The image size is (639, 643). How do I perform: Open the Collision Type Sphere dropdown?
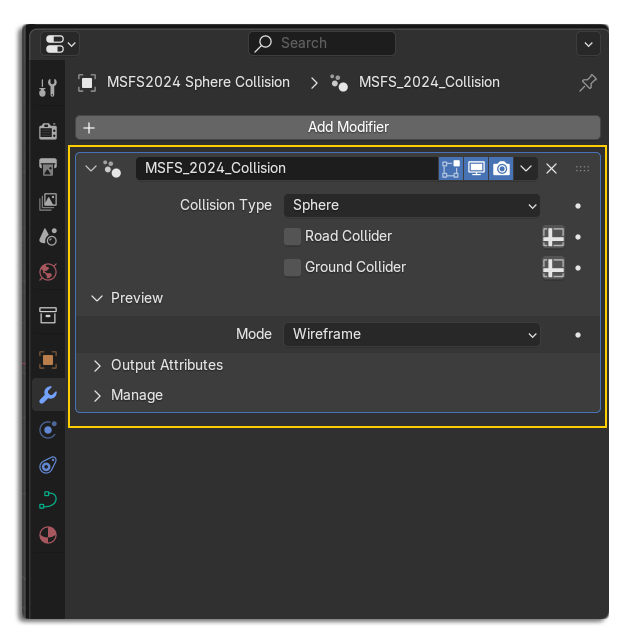tap(412, 205)
